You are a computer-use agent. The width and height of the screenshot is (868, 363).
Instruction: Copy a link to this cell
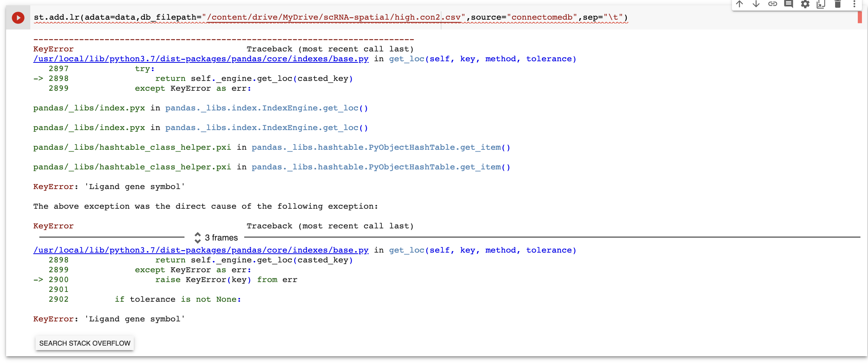click(772, 5)
